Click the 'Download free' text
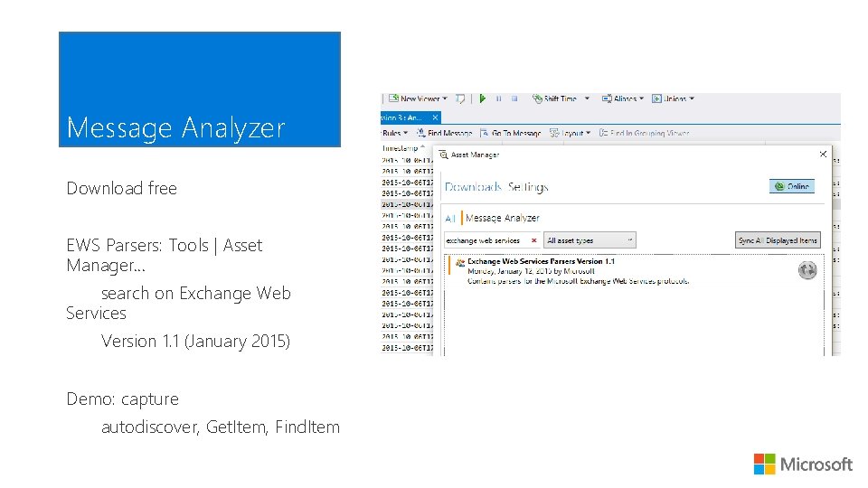868x488 pixels. pyautogui.click(x=122, y=188)
